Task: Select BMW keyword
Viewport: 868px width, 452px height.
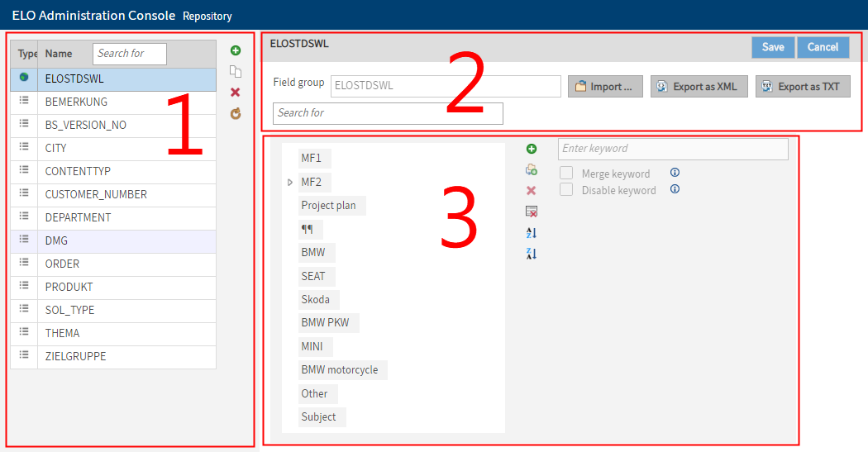Action: [316, 252]
